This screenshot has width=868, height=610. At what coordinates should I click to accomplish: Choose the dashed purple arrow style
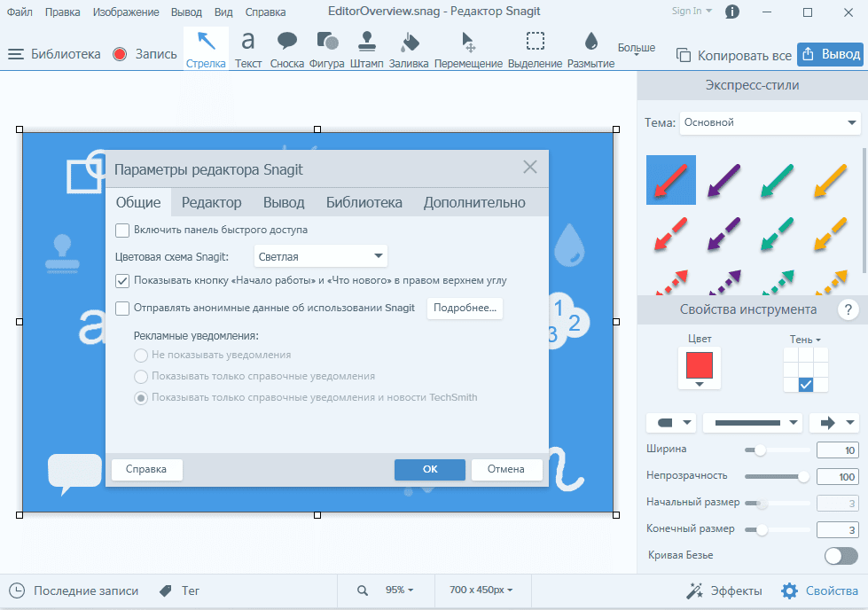click(724, 233)
